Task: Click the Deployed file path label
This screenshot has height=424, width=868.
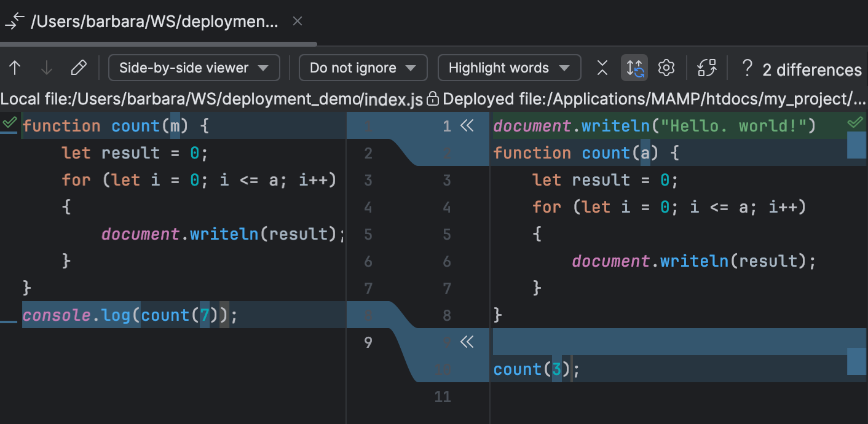Action: 655,99
